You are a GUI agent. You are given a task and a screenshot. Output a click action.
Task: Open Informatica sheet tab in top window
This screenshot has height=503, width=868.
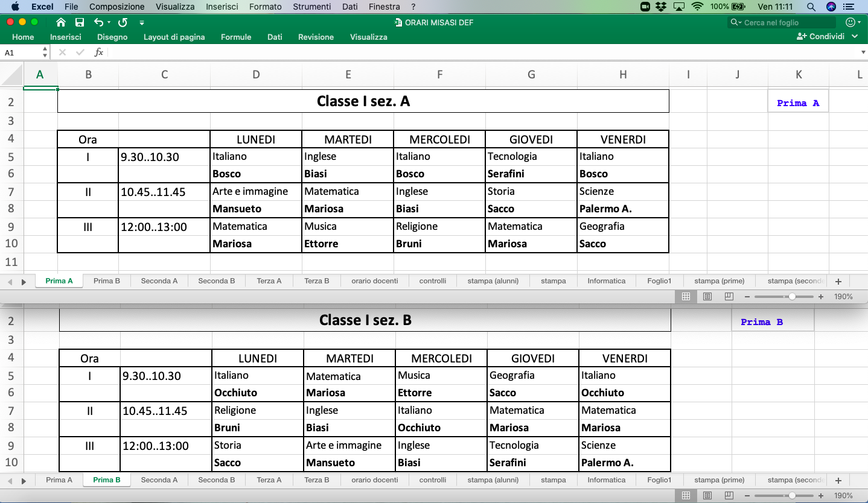pyautogui.click(x=607, y=281)
